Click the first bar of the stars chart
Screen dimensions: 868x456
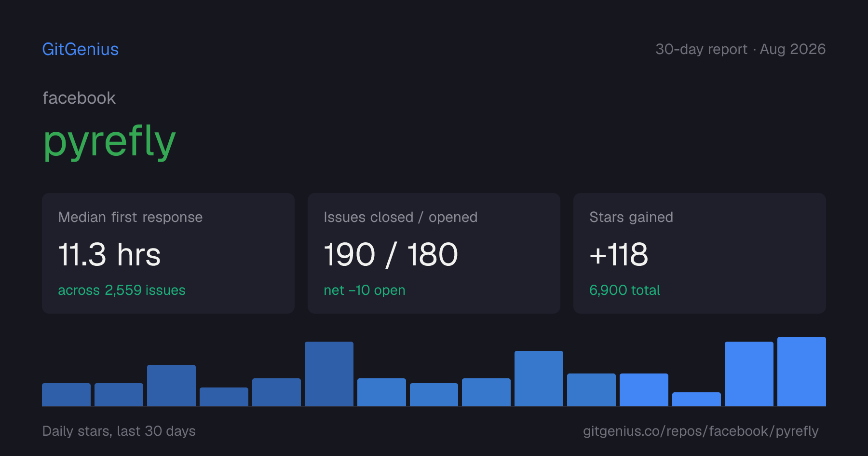[x=66, y=395]
